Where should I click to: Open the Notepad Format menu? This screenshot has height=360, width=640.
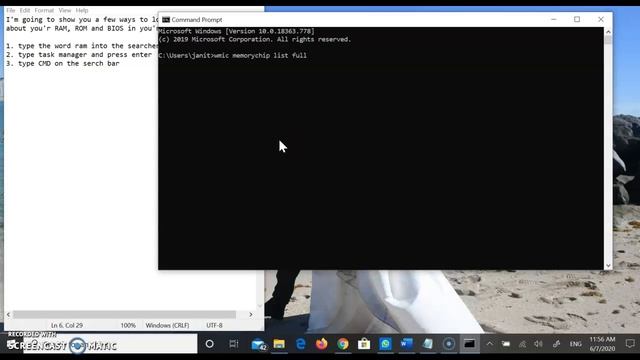(44, 10)
